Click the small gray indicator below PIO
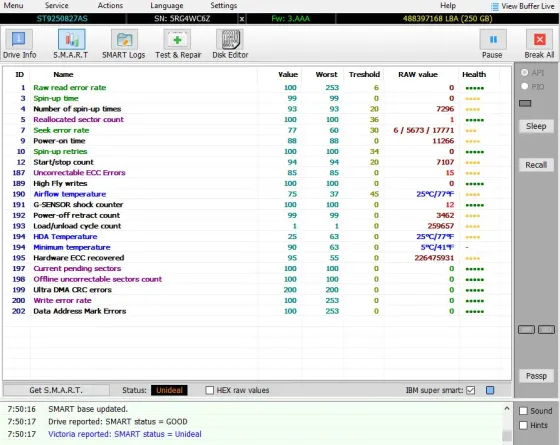This screenshot has width=560, height=445. [x=525, y=103]
